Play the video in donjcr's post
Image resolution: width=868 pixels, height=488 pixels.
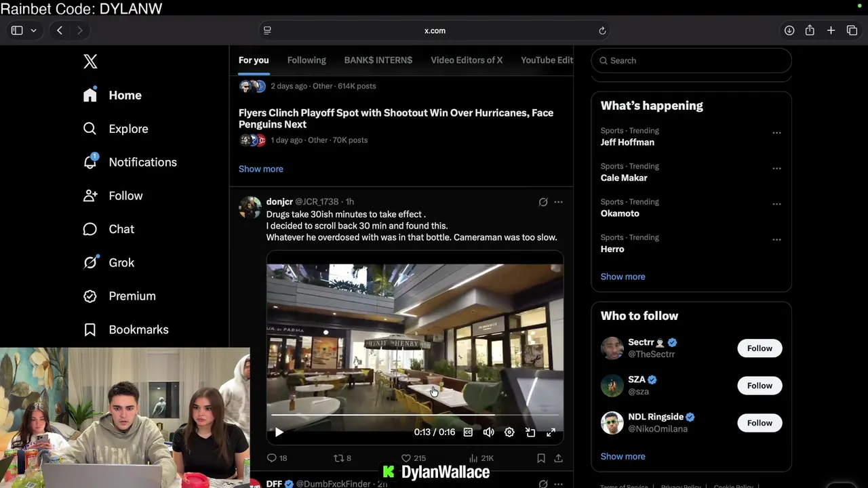(x=279, y=432)
